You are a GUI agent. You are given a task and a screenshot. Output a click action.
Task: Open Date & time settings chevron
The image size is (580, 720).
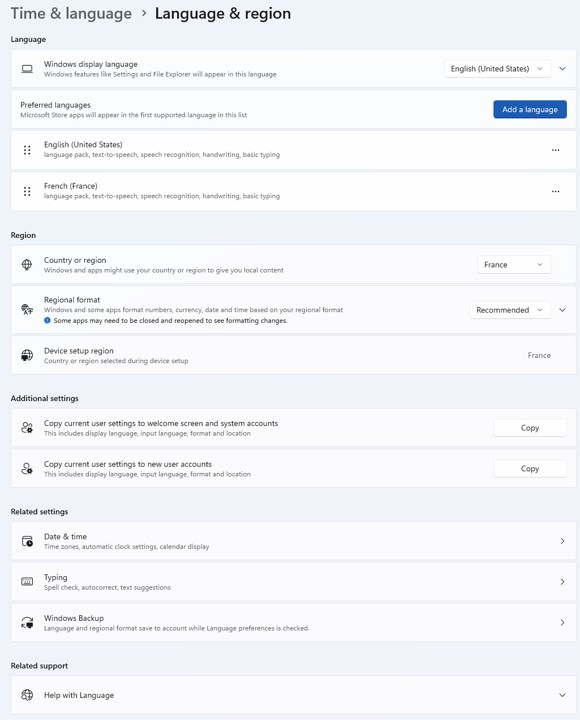click(562, 541)
